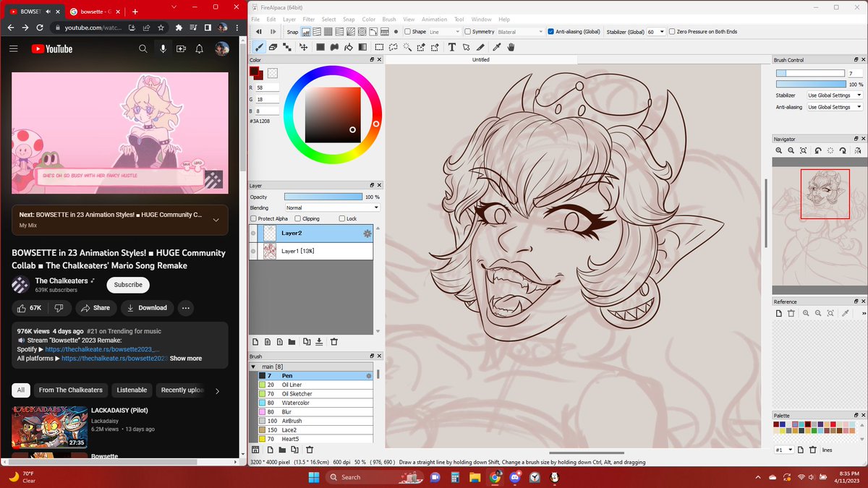Subscribe to The Chalkeaters channel
Image resolution: width=868 pixels, height=488 pixels.
(x=128, y=285)
